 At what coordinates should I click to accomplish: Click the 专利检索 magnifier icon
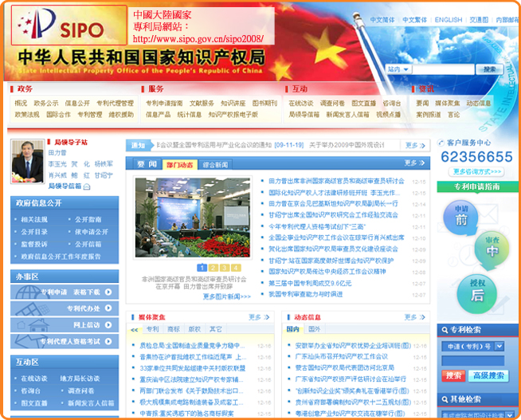pos(445,330)
